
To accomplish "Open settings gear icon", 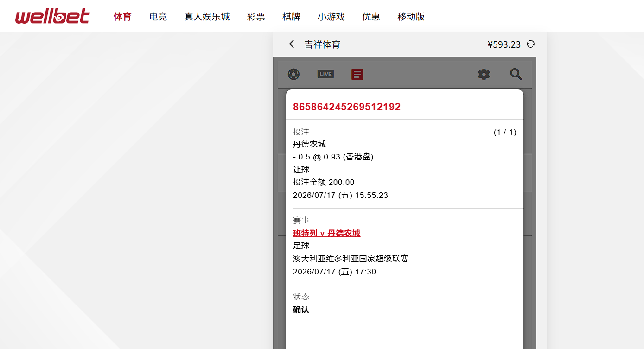I will click(x=484, y=74).
